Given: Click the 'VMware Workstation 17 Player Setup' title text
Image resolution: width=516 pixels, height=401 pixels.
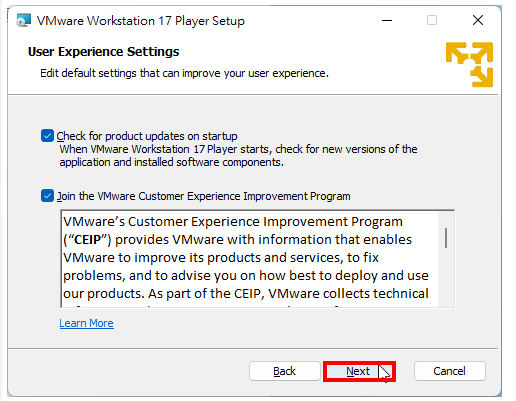Looking at the screenshot, I should (140, 21).
